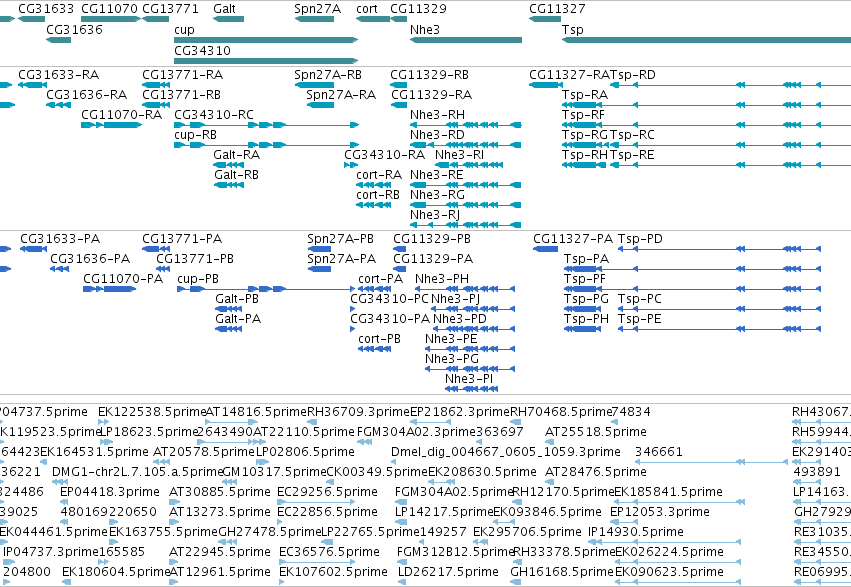Click transcript label CG13771-RB
The image size is (851, 587).
pyautogui.click(x=181, y=94)
